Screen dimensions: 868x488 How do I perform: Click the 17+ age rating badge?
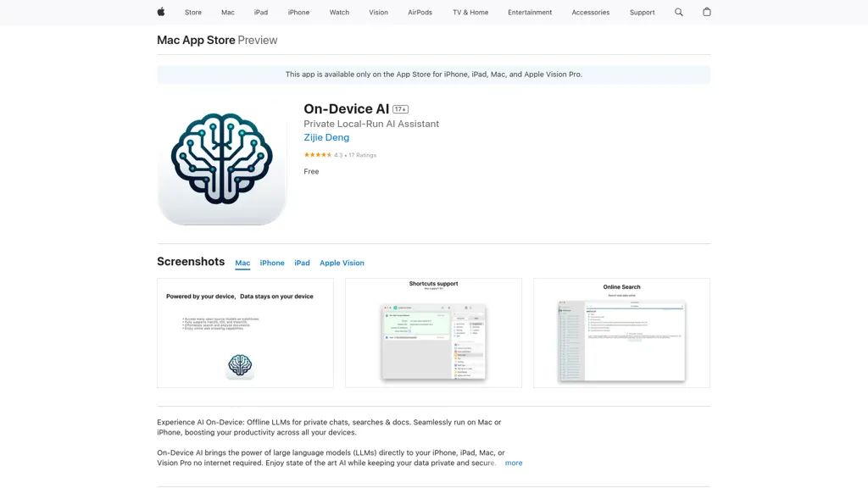point(398,108)
